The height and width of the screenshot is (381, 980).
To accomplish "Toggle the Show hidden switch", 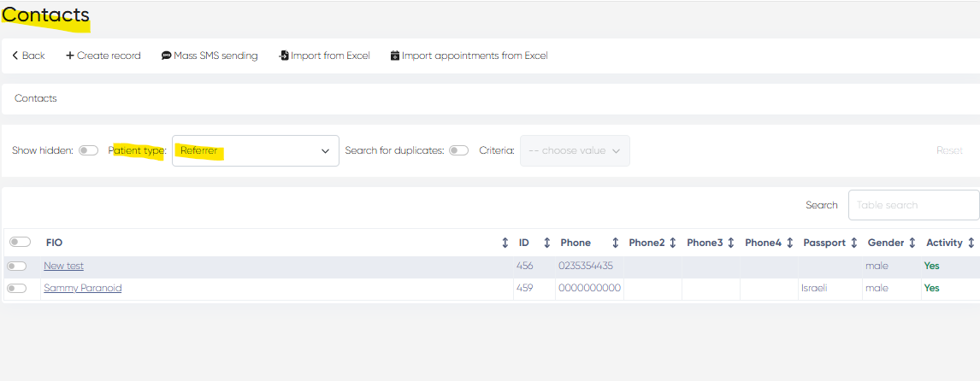I will (88, 150).
